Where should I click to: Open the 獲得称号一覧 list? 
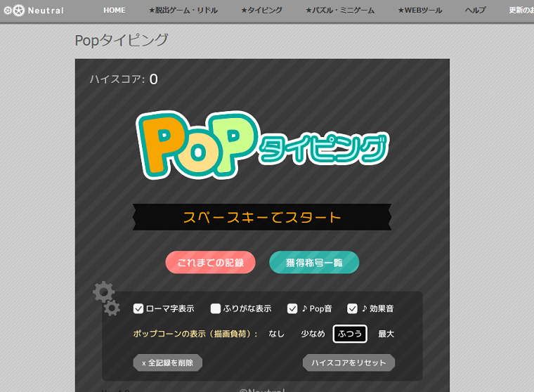coord(314,263)
